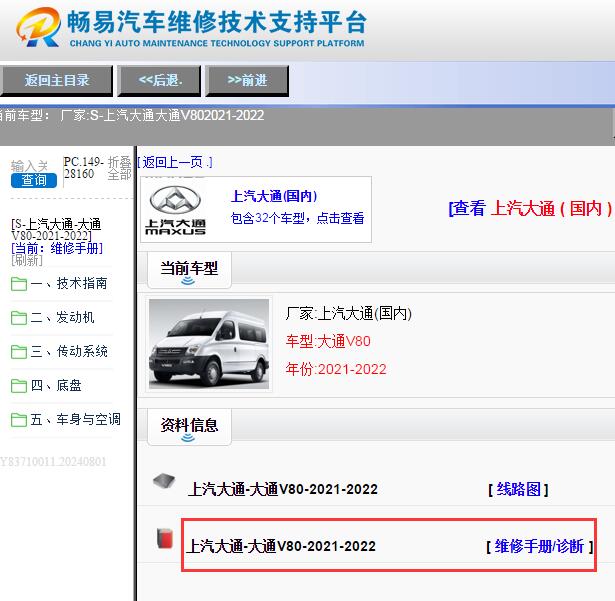Click the 上汽大通-大通V80-2021-2022 text in 维修手册 row
Image resolution: width=615 pixels, height=601 pixels.
tap(281, 546)
